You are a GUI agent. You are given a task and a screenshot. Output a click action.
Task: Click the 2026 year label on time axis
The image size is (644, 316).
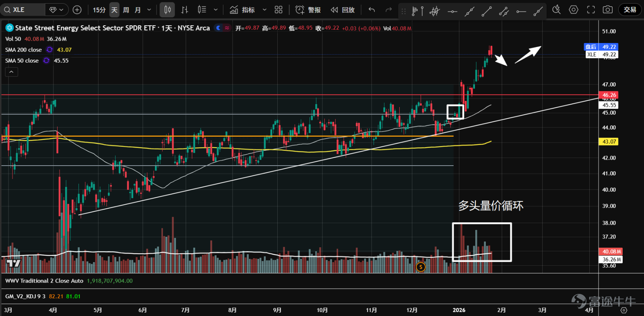click(459, 310)
